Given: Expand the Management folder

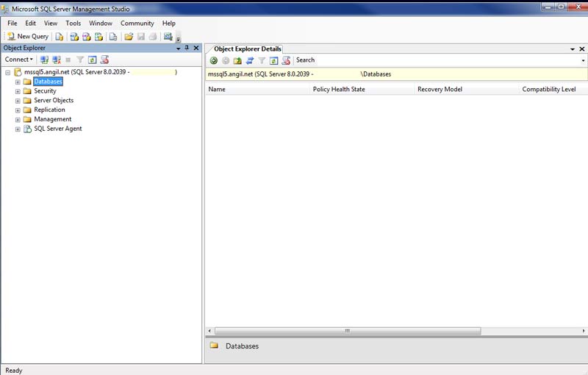Looking at the screenshot, I should [x=18, y=120].
